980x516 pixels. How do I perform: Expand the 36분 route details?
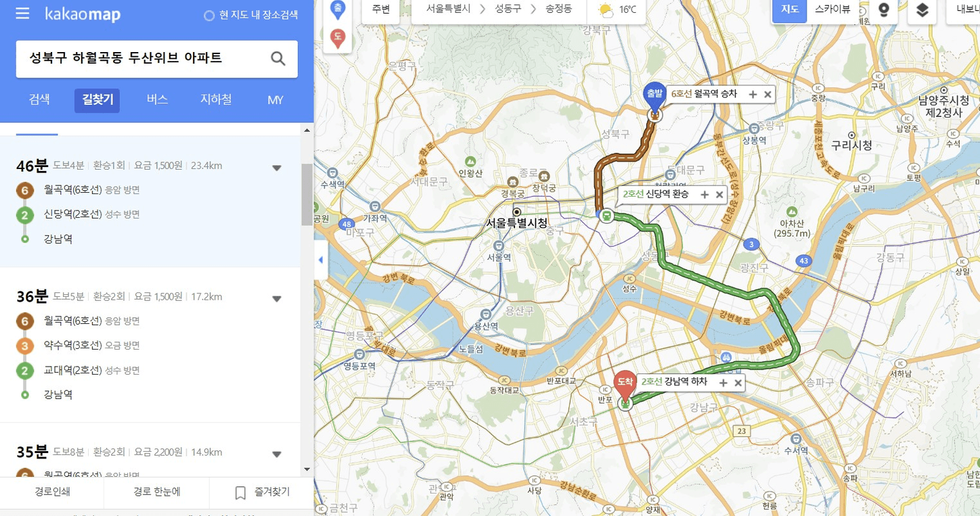[277, 299]
